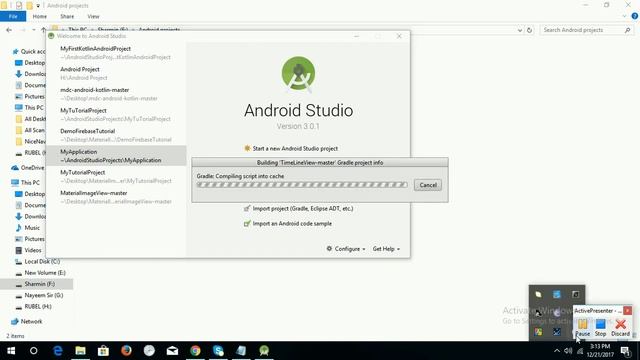Select Videos folder in navigation pane
This screenshot has height=360, width=640.
point(28,250)
